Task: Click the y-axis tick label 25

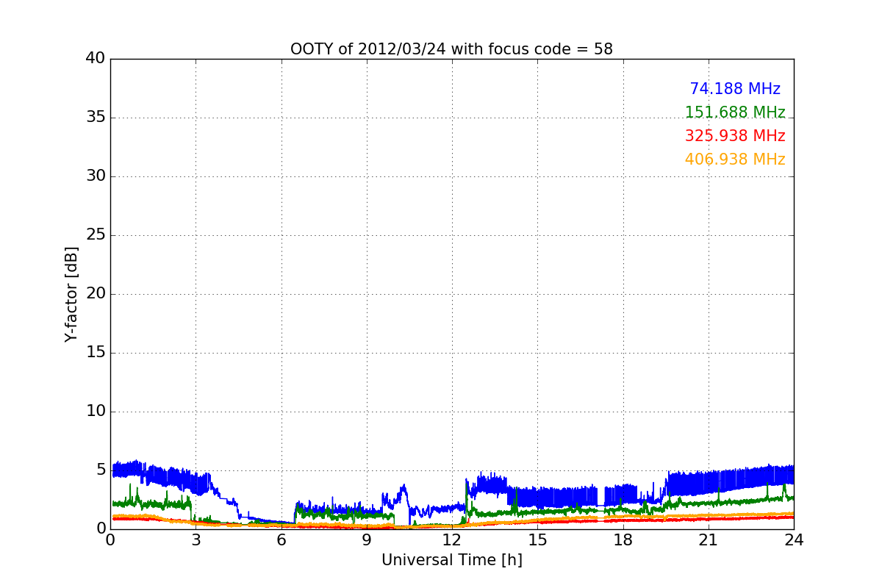Action: [96, 235]
